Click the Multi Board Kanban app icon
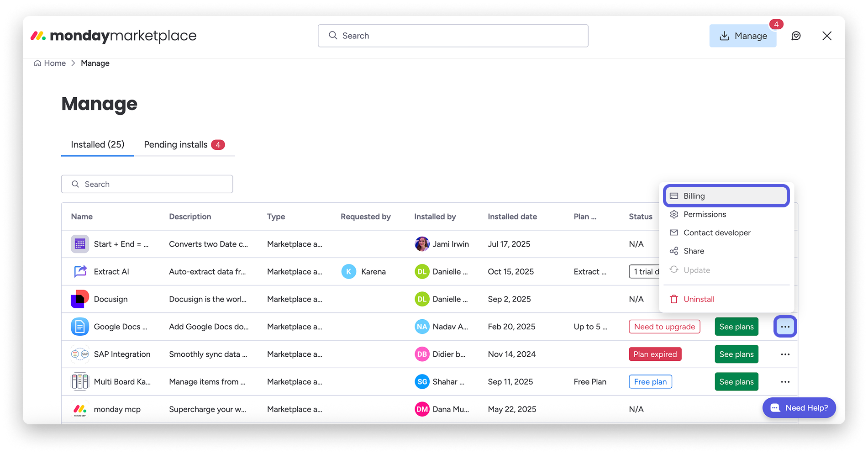Screen dimensions: 868x454 coord(80,381)
